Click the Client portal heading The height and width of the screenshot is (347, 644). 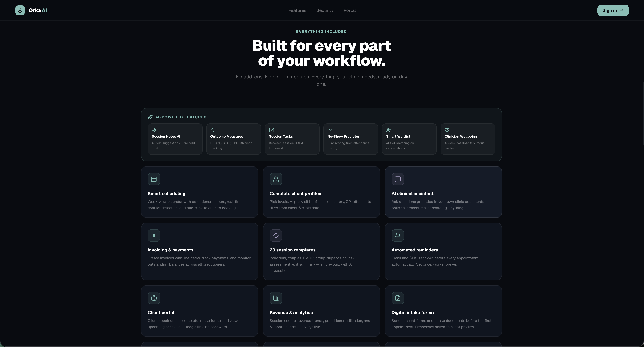(x=161, y=313)
